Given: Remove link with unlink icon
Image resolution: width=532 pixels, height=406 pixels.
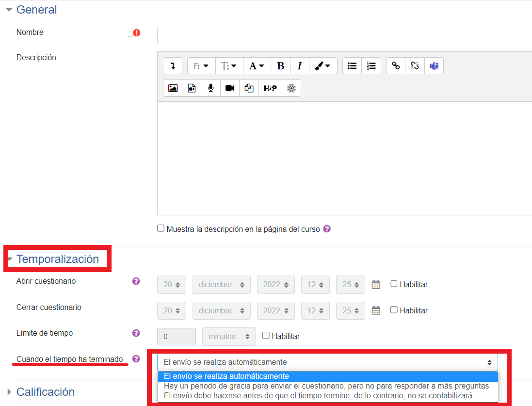Looking at the screenshot, I should 415,66.
